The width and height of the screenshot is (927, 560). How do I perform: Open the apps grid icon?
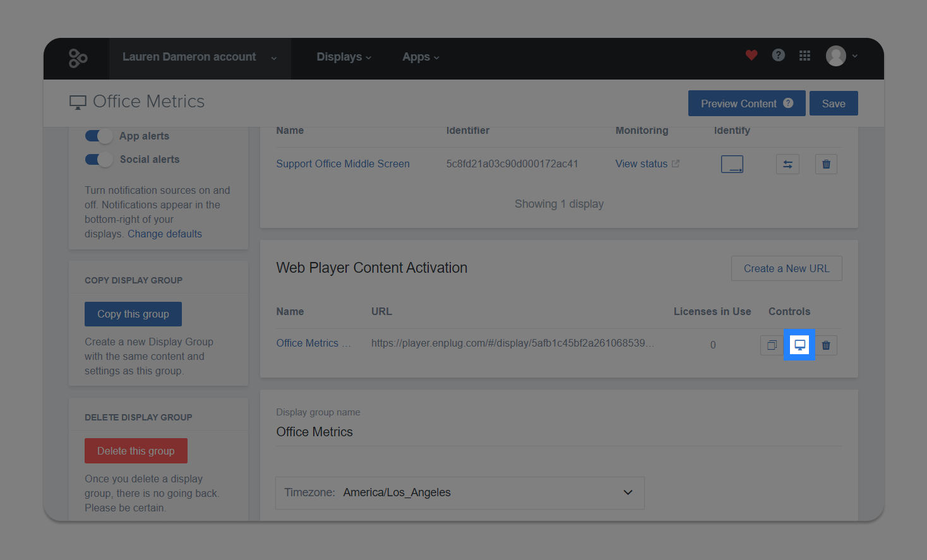[x=804, y=56]
